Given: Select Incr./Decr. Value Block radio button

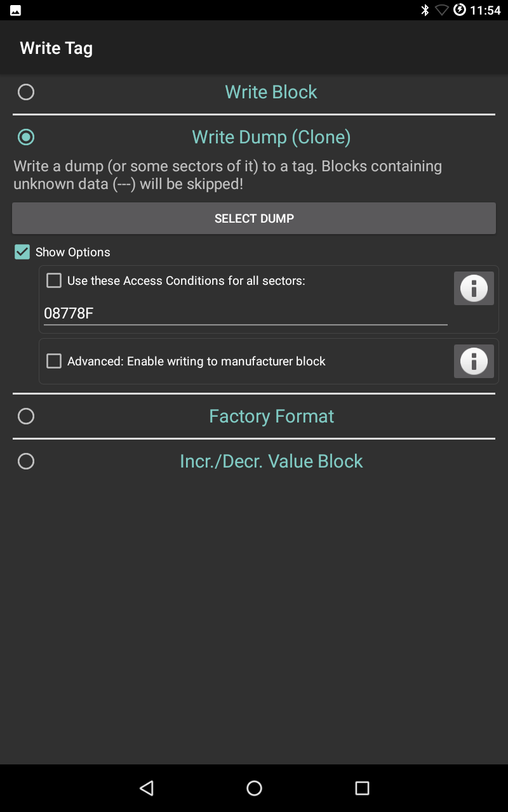Looking at the screenshot, I should (x=26, y=461).
